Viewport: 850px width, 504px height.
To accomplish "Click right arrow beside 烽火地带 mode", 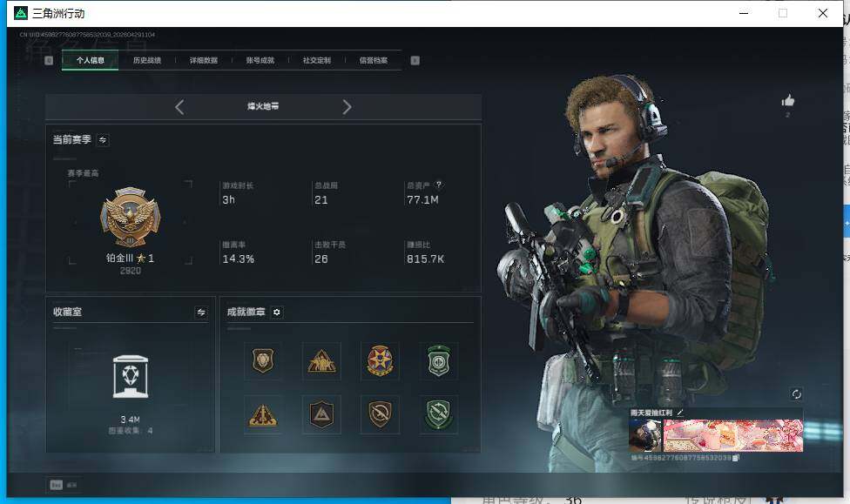I will point(347,107).
